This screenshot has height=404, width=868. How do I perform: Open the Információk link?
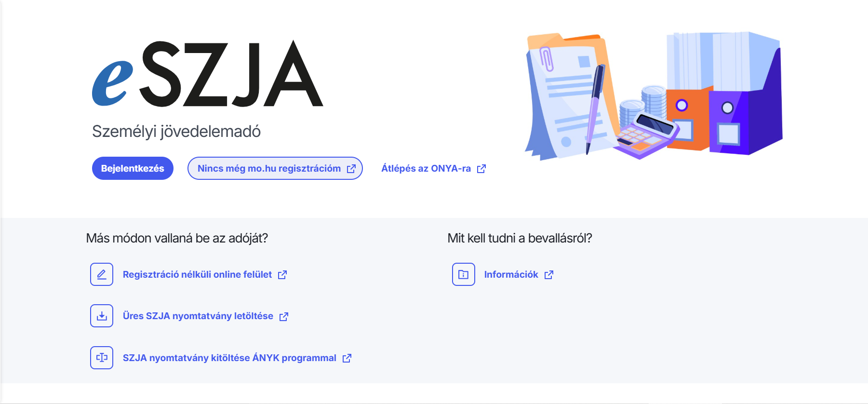(519, 274)
